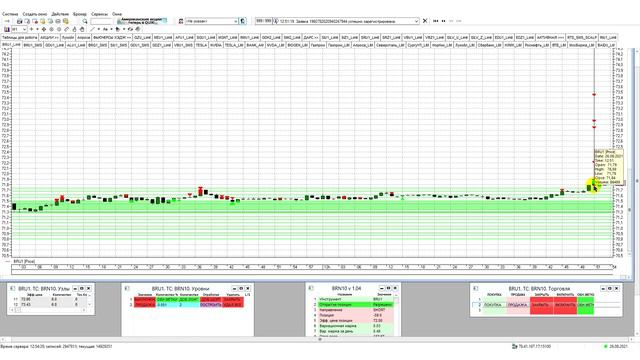Click the ОБН.ВЕТКУ cell in Уровни table
This screenshot has height=360, width=640.
167,300
